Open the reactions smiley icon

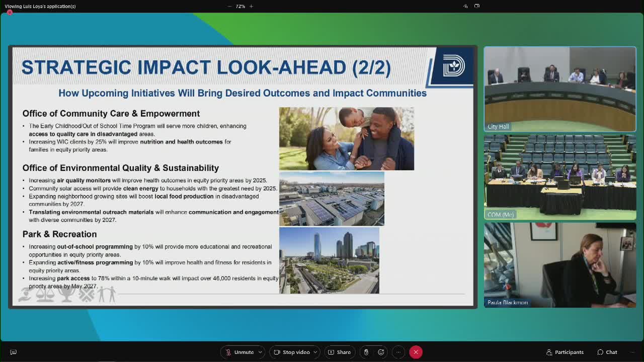point(381,352)
